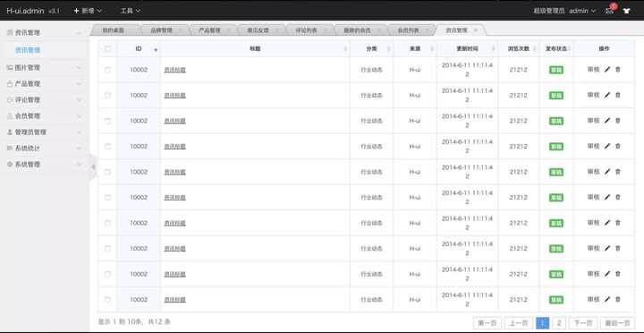
Task: Switch to the 评论列表 tab
Action: pos(307,30)
